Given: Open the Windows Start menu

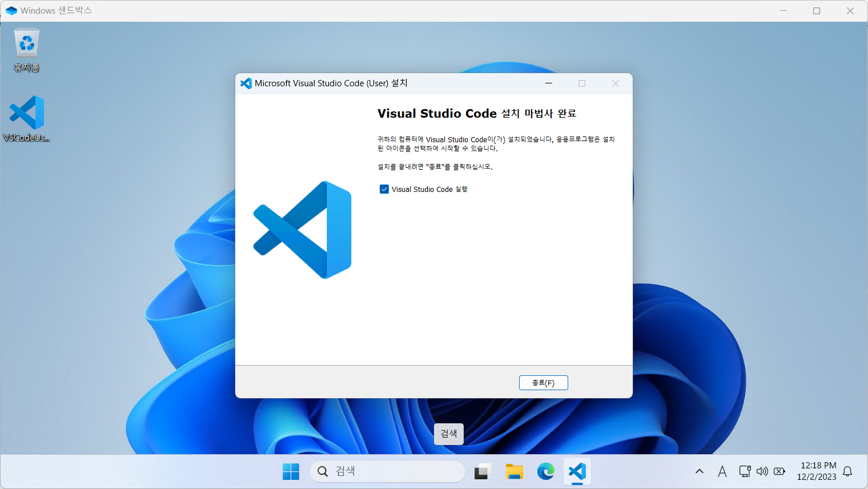Looking at the screenshot, I should point(291,471).
